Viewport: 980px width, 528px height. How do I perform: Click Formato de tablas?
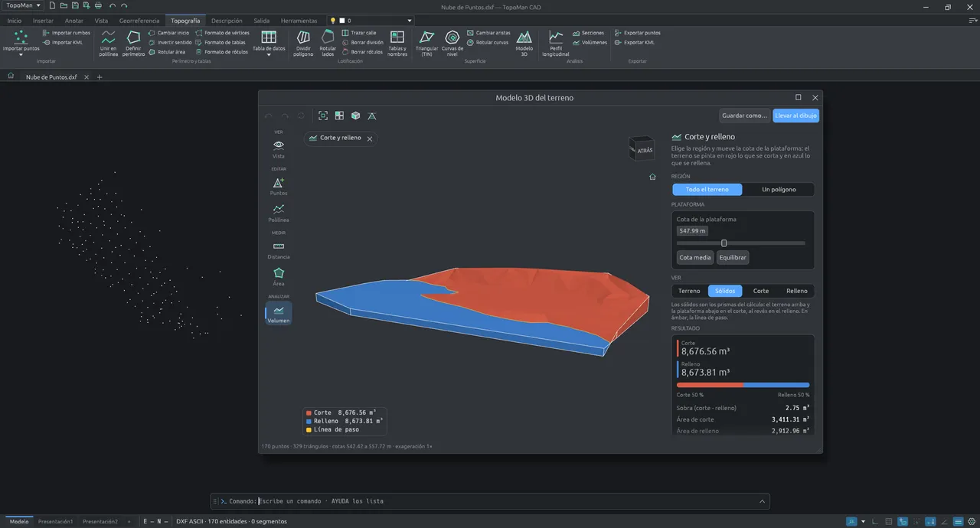tap(220, 42)
